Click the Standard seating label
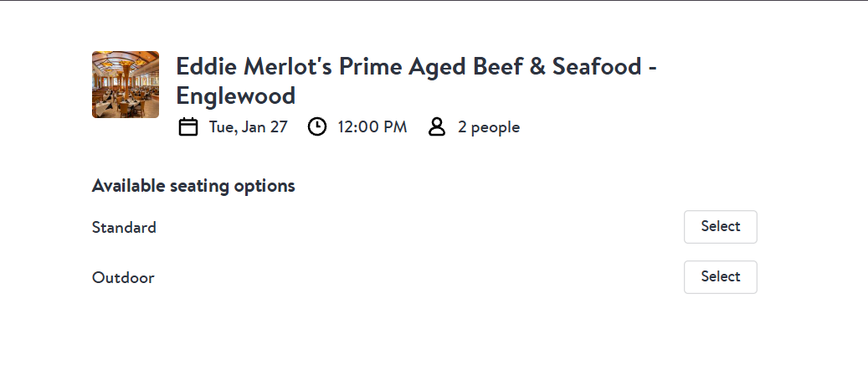Image resolution: width=868 pixels, height=371 pixels. pyautogui.click(x=124, y=228)
